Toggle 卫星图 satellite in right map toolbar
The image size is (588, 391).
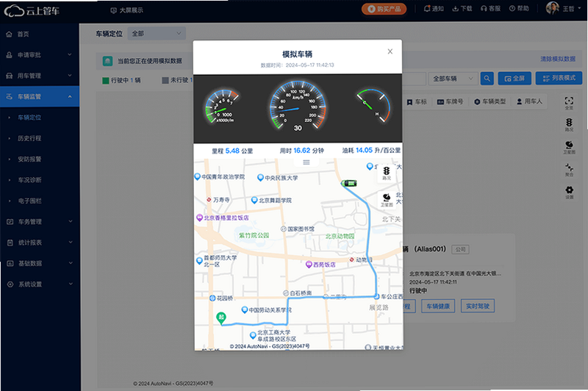coord(569,147)
